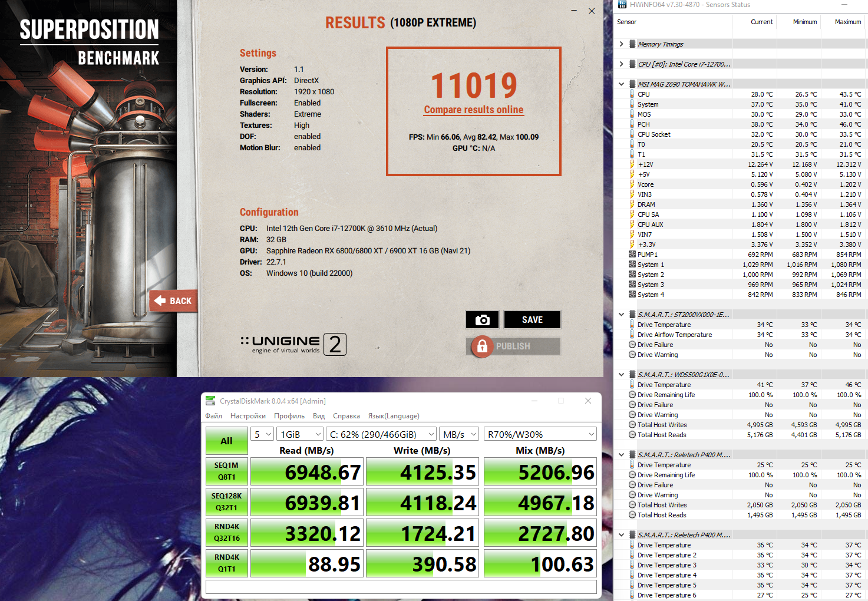Click the lightning bolt icon beside +5V
The width and height of the screenshot is (868, 601).
click(632, 174)
